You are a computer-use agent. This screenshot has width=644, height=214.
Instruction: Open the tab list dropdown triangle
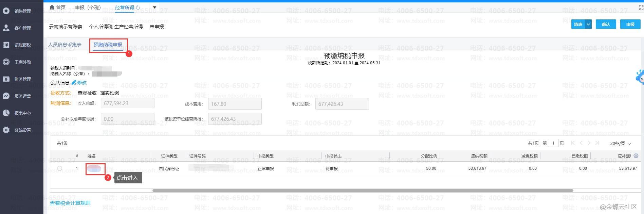(154, 7)
